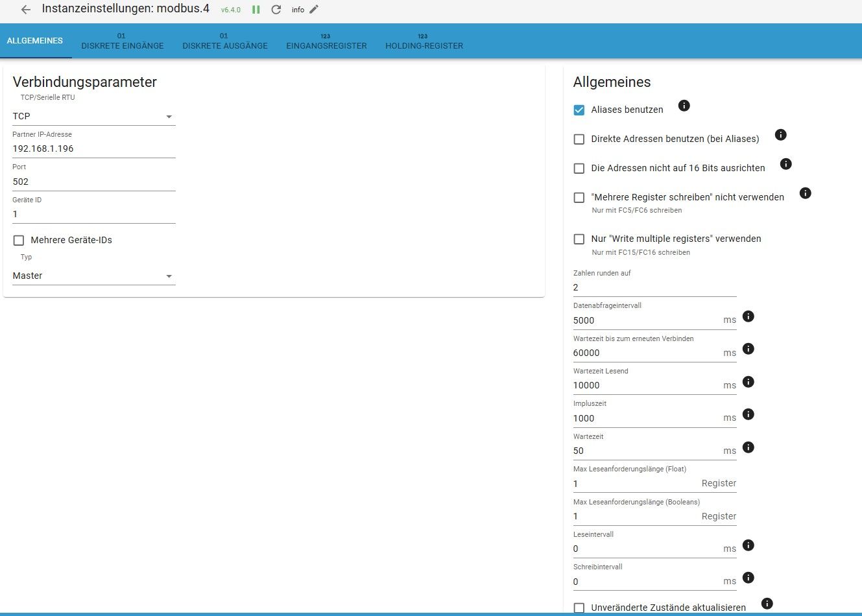Image resolution: width=862 pixels, height=616 pixels.
Task: Click the Verbindungsparameter heading
Action: 85,82
